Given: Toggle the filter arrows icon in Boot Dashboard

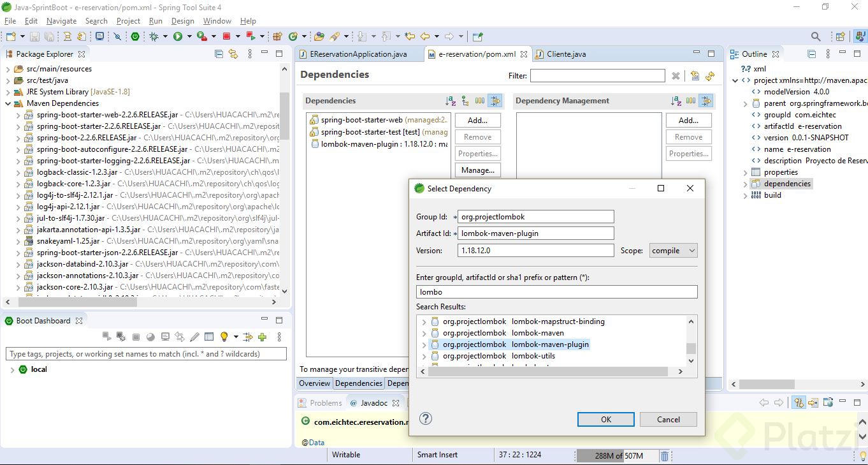Looking at the screenshot, I should click(x=247, y=337).
